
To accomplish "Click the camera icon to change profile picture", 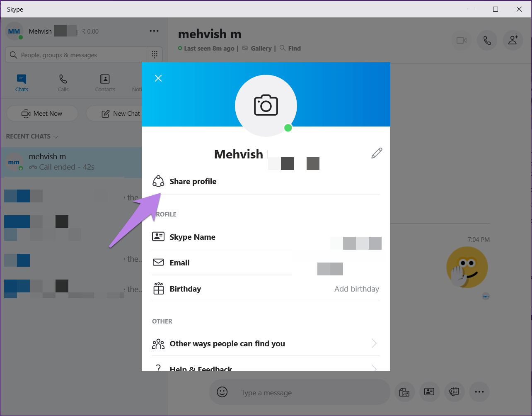I will pyautogui.click(x=266, y=105).
